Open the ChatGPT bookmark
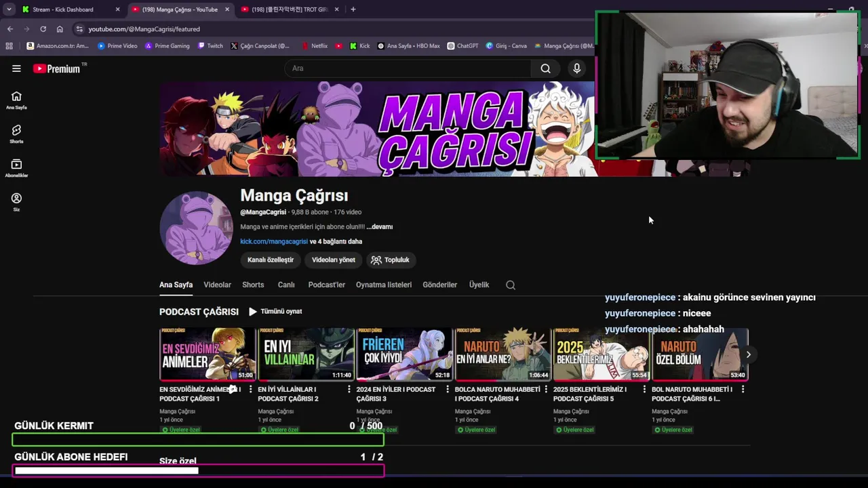 (x=462, y=46)
